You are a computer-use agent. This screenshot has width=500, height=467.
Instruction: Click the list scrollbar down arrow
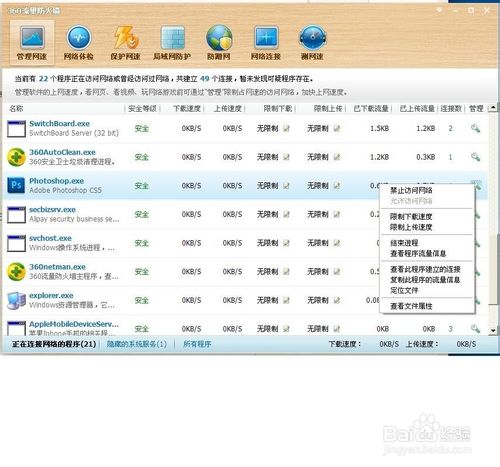click(493, 330)
